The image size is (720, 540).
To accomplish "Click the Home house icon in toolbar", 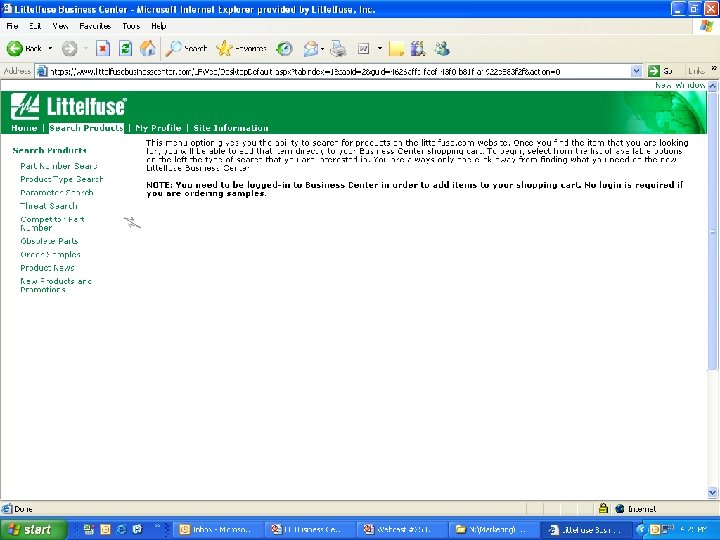I will (x=147, y=48).
